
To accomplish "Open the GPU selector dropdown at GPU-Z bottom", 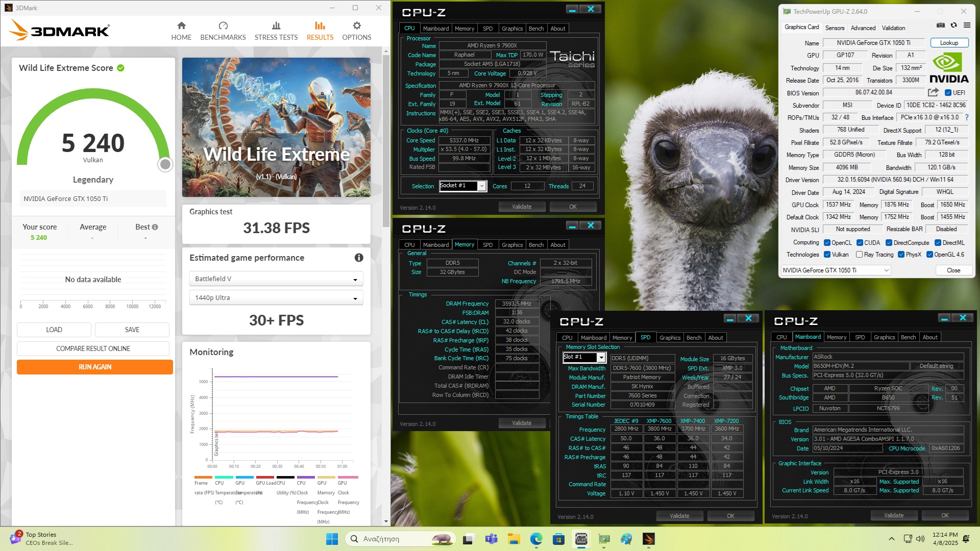I will coord(836,270).
